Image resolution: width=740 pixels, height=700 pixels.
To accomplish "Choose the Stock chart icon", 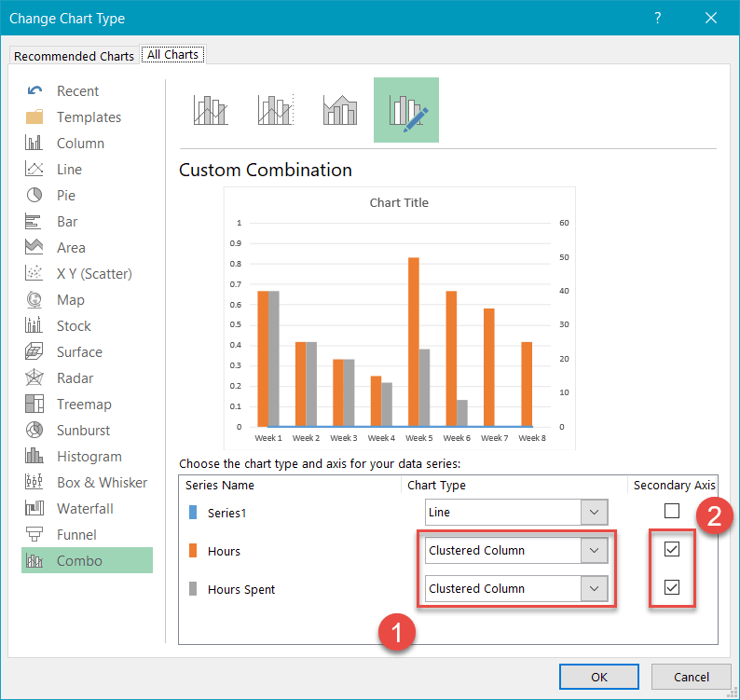I will point(34,325).
